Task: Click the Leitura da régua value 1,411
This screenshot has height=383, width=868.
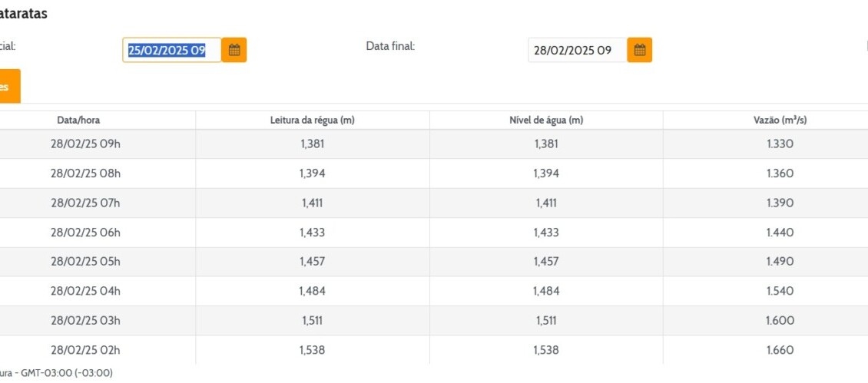Action: pyautogui.click(x=312, y=203)
